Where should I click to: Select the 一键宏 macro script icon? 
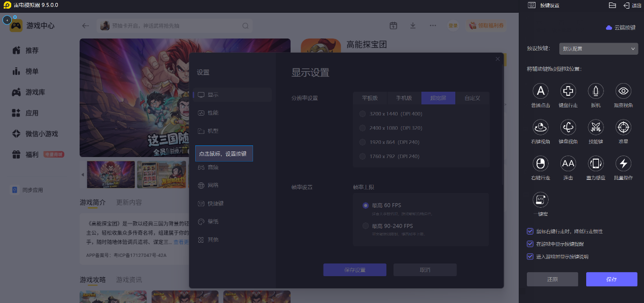(x=541, y=200)
